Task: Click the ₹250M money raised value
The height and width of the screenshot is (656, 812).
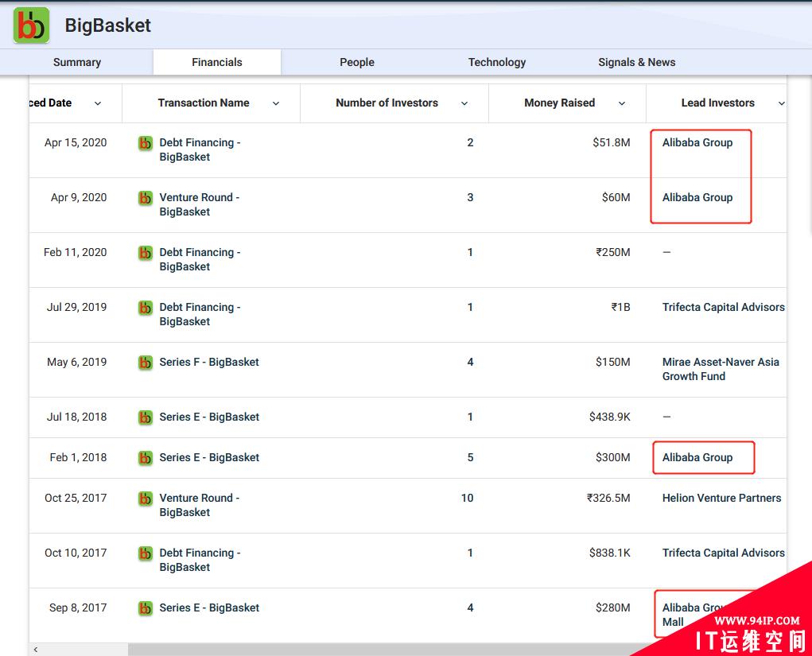Action: (x=613, y=252)
